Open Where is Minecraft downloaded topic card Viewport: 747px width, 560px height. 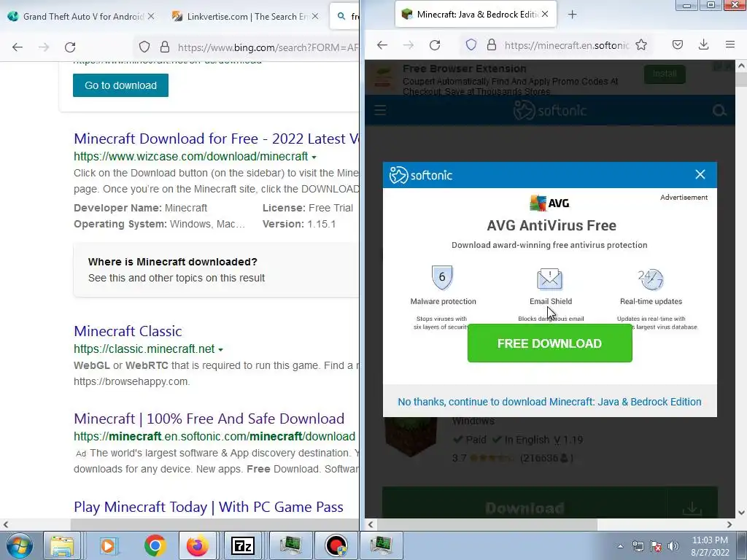(x=216, y=270)
